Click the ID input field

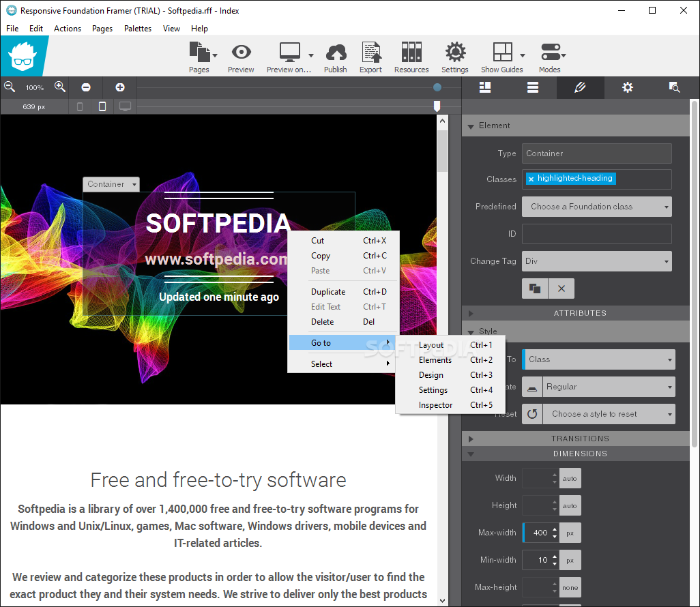[x=597, y=234]
